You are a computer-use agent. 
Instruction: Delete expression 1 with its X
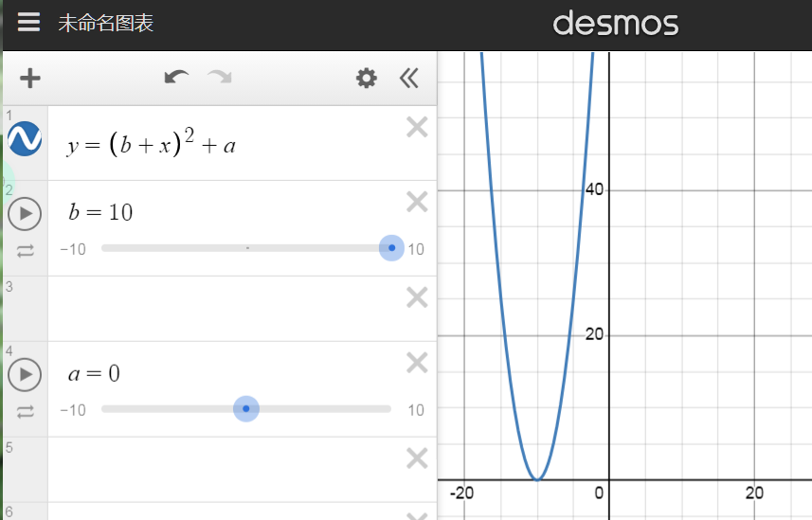(417, 127)
